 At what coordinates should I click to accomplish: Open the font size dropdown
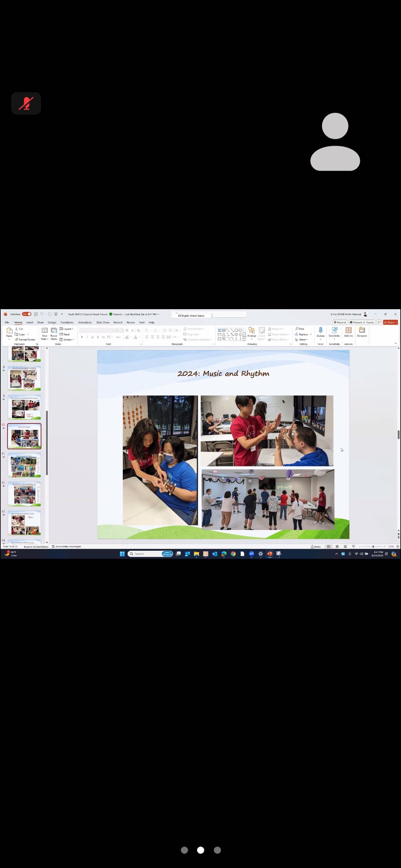click(119, 330)
